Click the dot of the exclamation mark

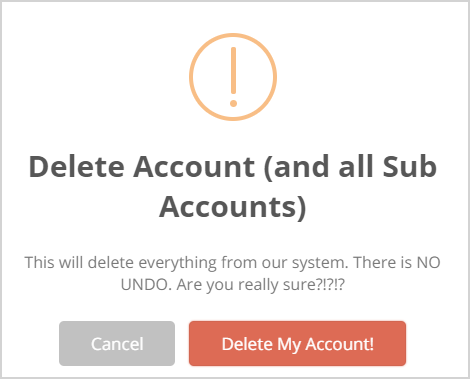point(233,103)
